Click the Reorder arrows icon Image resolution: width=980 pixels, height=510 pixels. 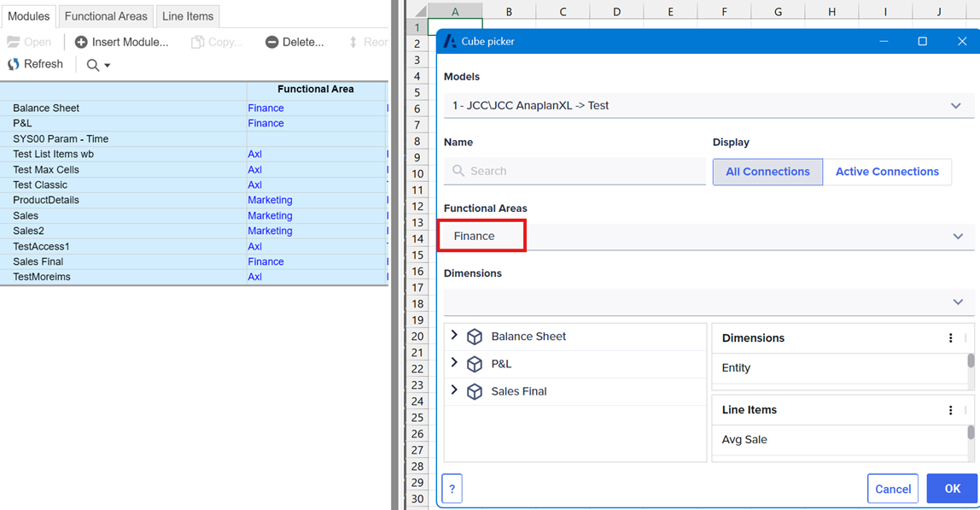click(353, 42)
